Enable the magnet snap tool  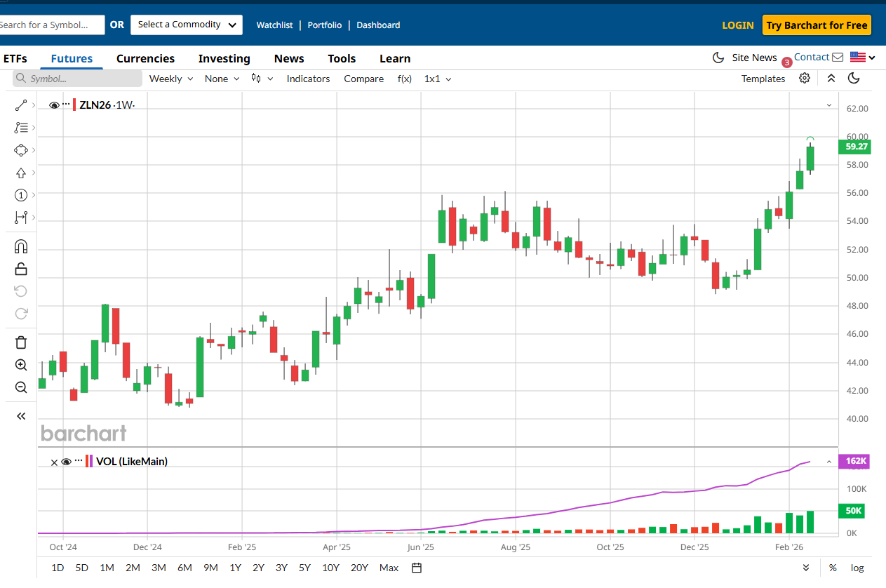(21, 246)
